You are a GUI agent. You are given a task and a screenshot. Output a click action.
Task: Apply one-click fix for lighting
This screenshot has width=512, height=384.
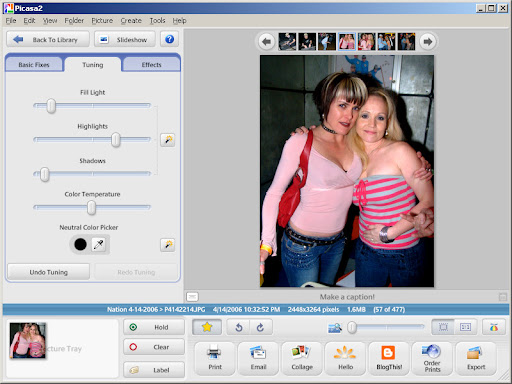click(x=168, y=140)
